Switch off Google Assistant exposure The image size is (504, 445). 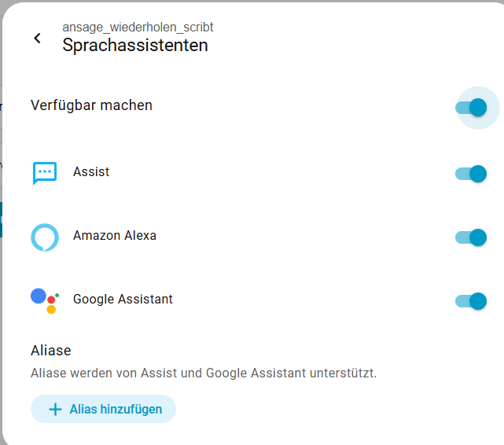[472, 300]
